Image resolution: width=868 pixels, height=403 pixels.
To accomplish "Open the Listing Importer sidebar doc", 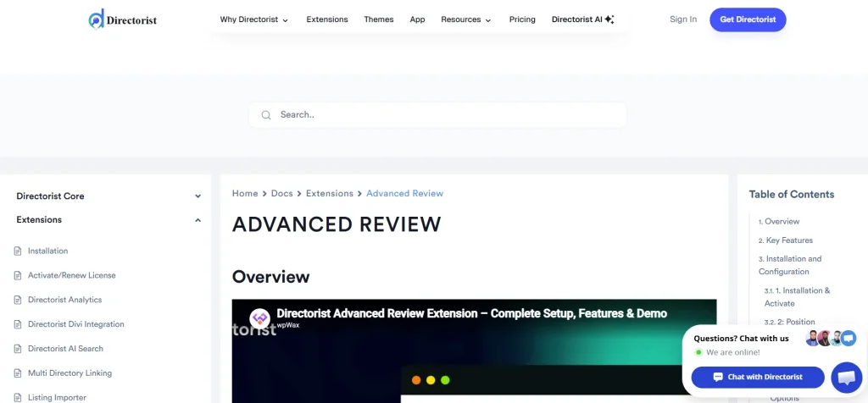I will [x=57, y=397].
